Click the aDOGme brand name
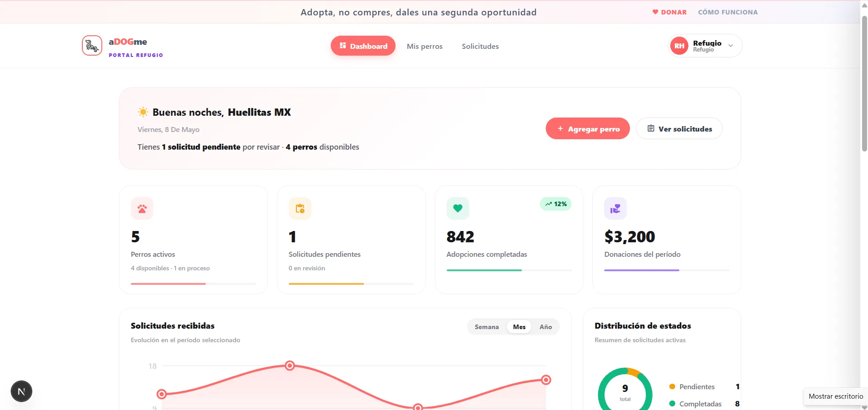Viewport: 868px width, 410px height. tap(128, 42)
